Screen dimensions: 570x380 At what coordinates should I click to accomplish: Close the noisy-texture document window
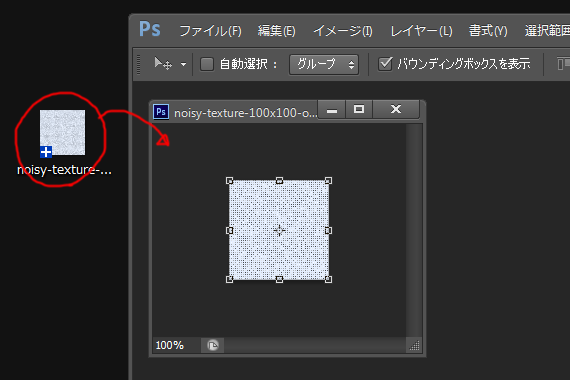click(x=396, y=109)
